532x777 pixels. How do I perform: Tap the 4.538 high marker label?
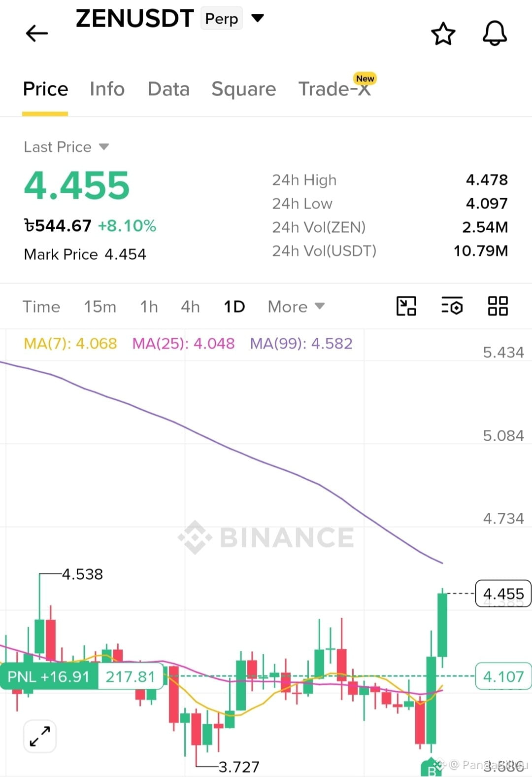(83, 574)
